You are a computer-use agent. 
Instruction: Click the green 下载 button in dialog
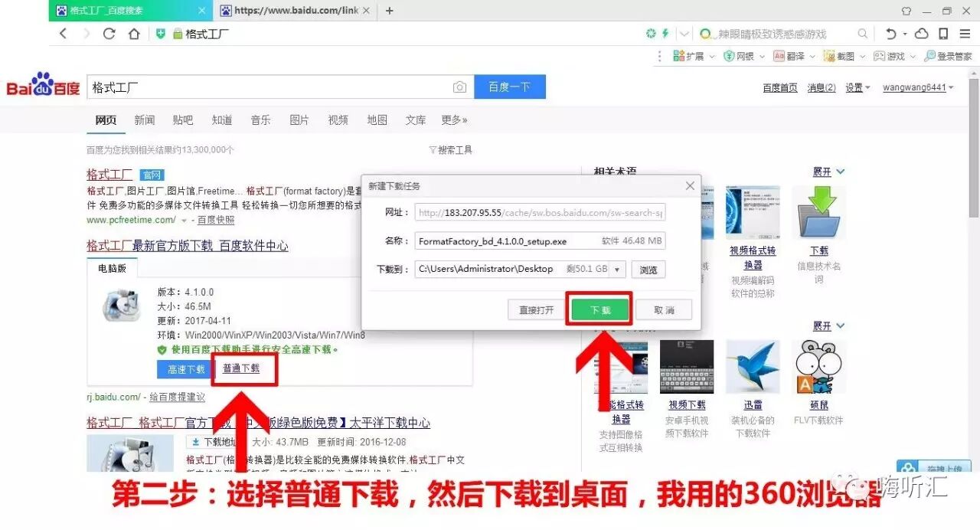(600, 310)
